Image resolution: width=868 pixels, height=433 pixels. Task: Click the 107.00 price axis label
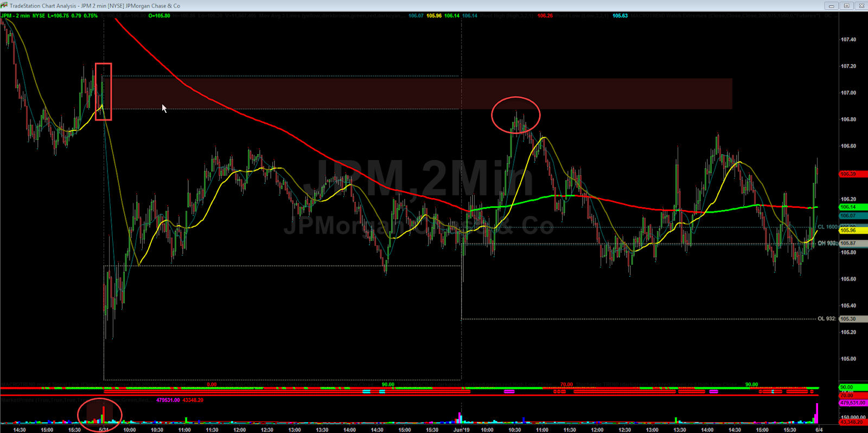pyautogui.click(x=848, y=93)
